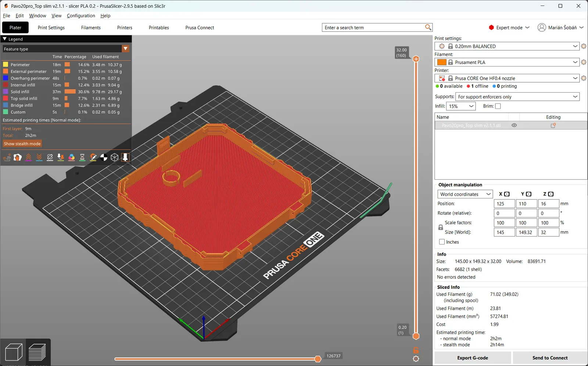Click Export G-code button
588x366 pixels.
(473, 358)
